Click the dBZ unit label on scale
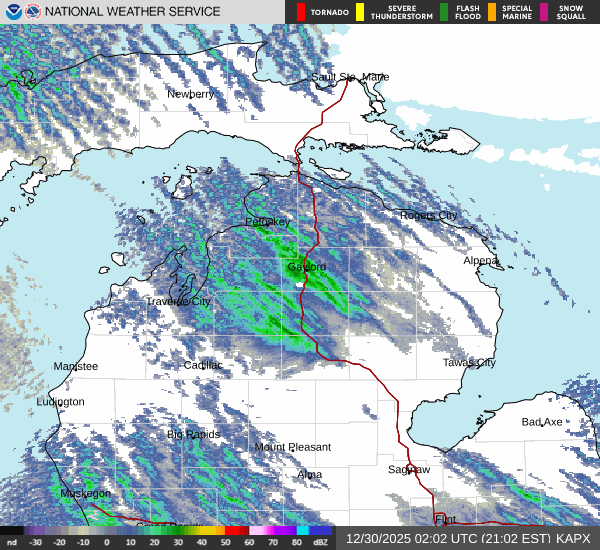 pos(322,543)
